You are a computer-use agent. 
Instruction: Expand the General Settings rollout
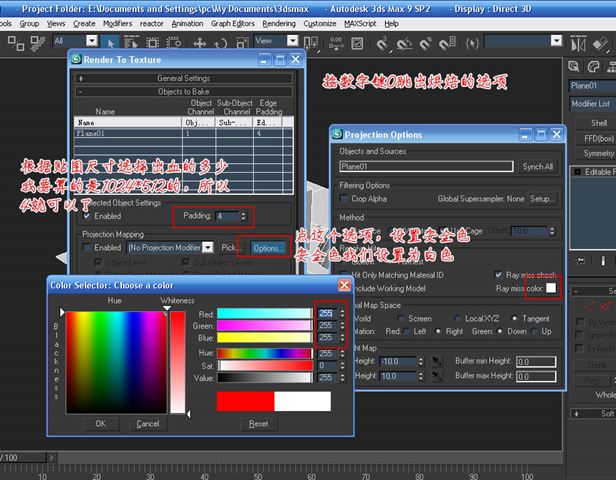click(x=184, y=78)
